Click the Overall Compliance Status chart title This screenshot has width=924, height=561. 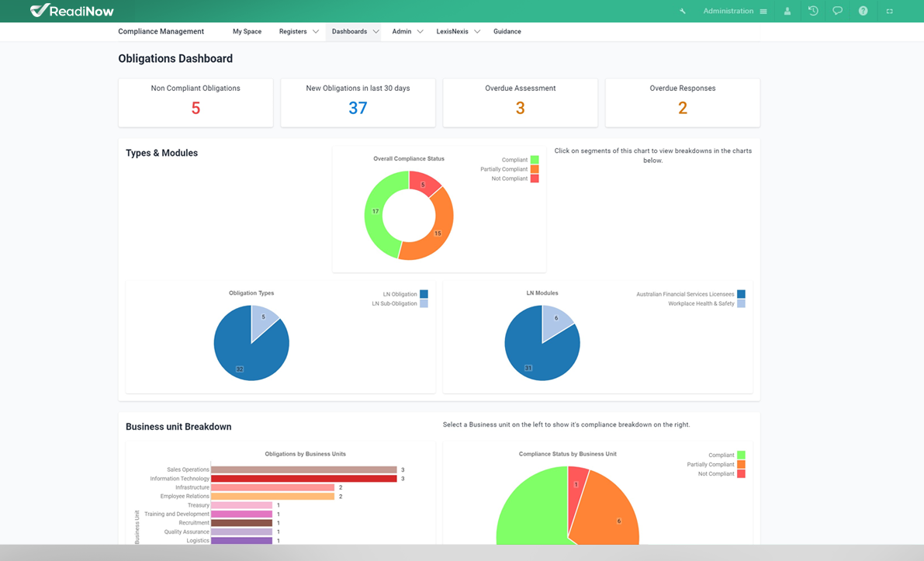(x=409, y=158)
